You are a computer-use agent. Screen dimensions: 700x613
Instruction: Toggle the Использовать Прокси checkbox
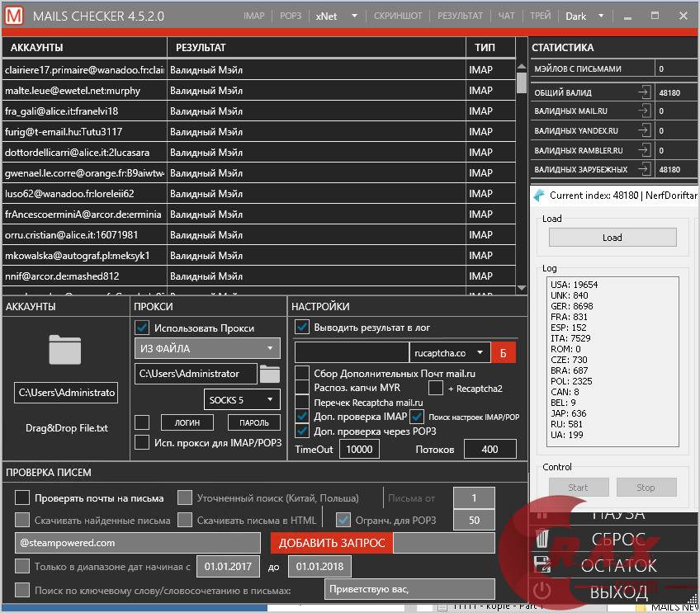143,328
